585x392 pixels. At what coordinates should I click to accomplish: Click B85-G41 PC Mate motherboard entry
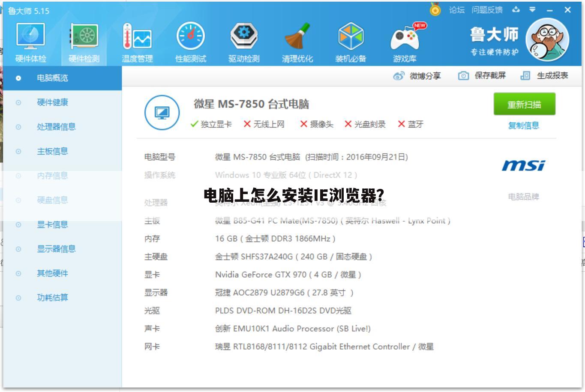click(x=333, y=221)
